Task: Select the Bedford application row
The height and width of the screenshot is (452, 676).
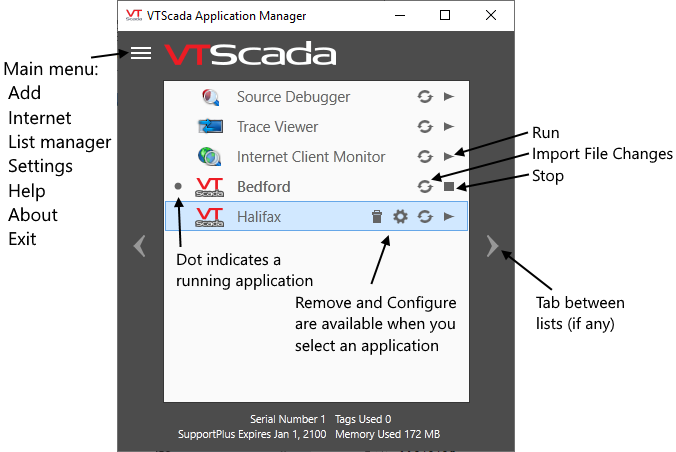Action: tap(265, 186)
